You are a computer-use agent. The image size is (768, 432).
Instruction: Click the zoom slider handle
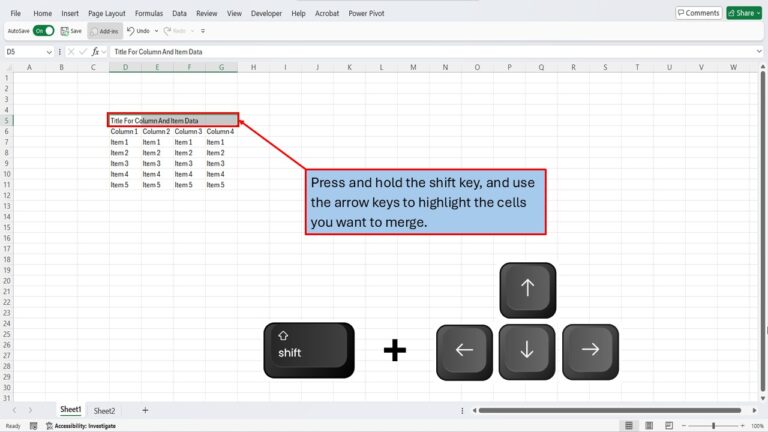pyautogui.click(x=714, y=426)
